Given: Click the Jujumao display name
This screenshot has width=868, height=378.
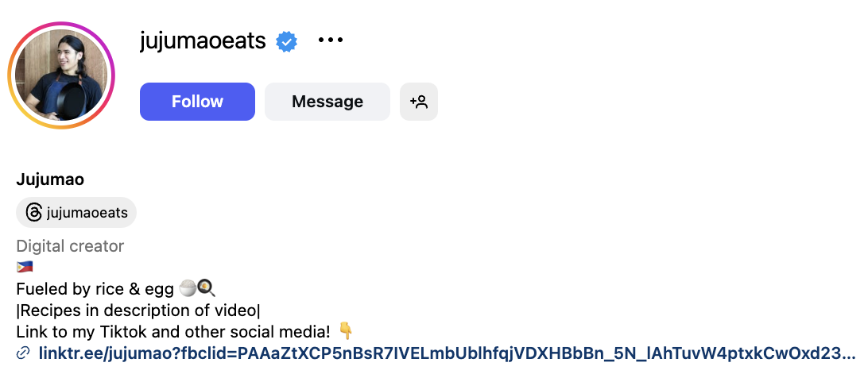Looking at the screenshot, I should [50, 179].
